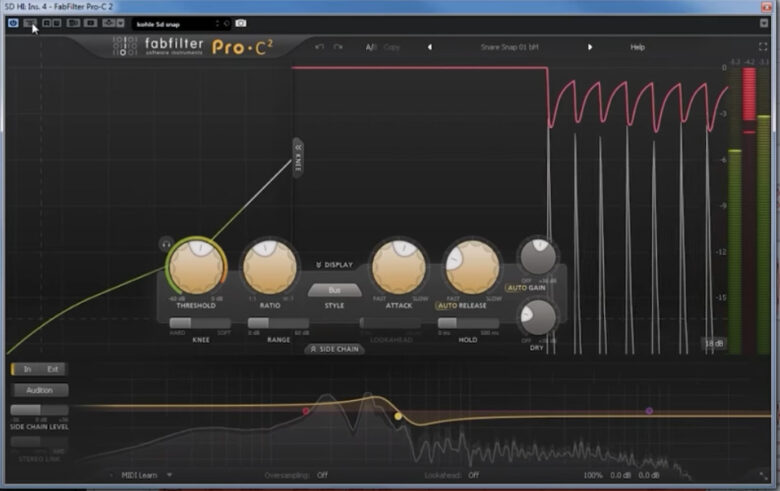Click the 18 dB meter scale button
The width and height of the screenshot is (780, 491).
(714, 343)
